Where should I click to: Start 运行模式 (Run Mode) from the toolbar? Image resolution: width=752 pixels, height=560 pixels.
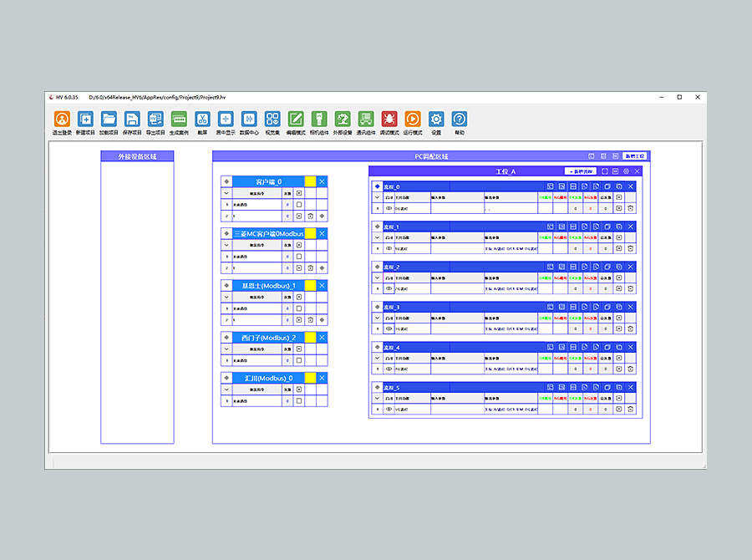point(413,120)
